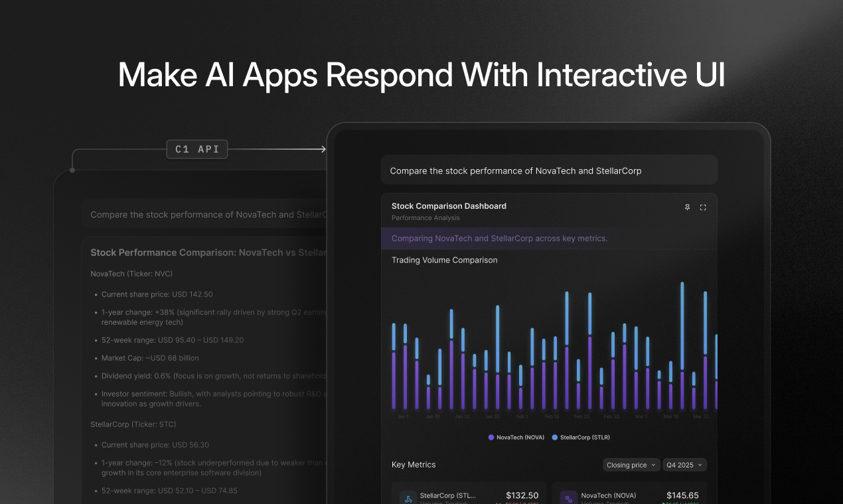Click the stock comparison query input field
Screen dimensions: 843x504
549,170
